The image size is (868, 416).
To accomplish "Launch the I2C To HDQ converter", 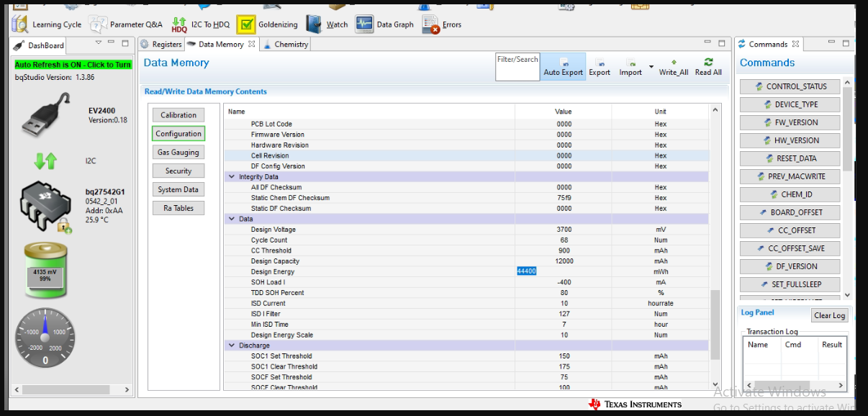I will coord(201,24).
